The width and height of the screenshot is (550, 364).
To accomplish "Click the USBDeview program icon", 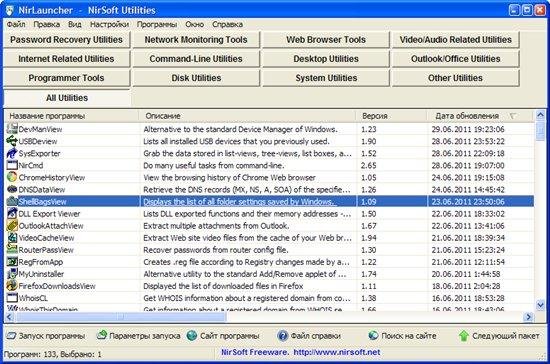I will coord(12,141).
